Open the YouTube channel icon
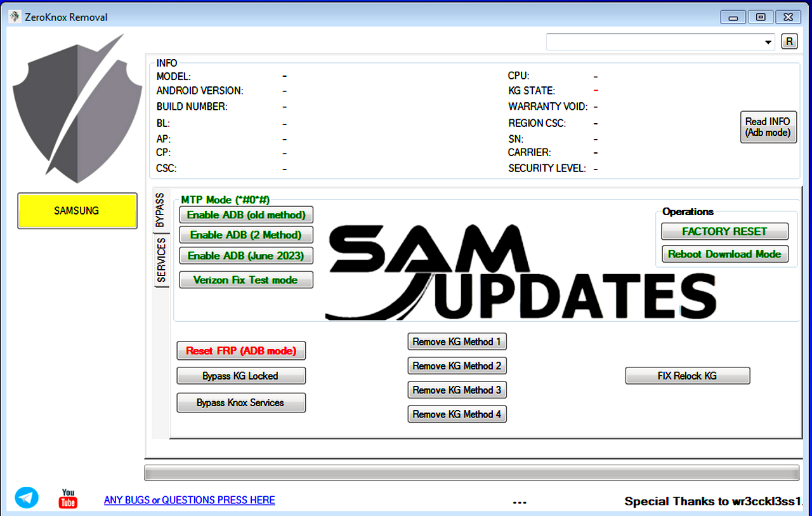Image resolution: width=812 pixels, height=516 pixels. pyautogui.click(x=68, y=498)
